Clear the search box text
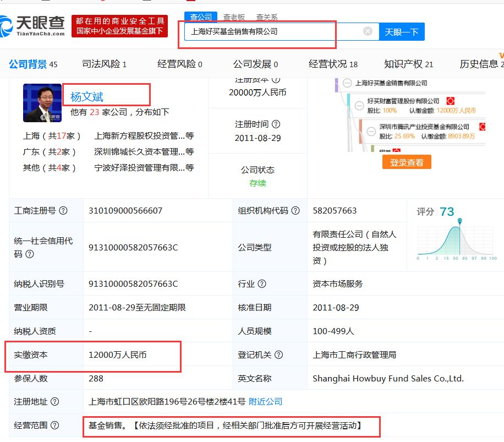 click(368, 31)
